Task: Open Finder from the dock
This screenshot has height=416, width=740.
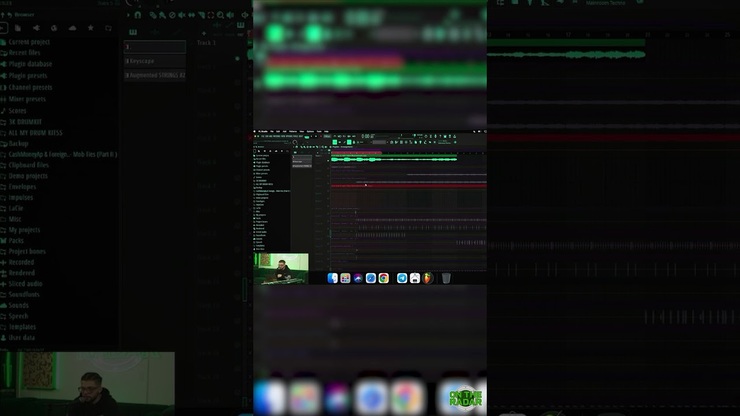Action: tap(332, 278)
